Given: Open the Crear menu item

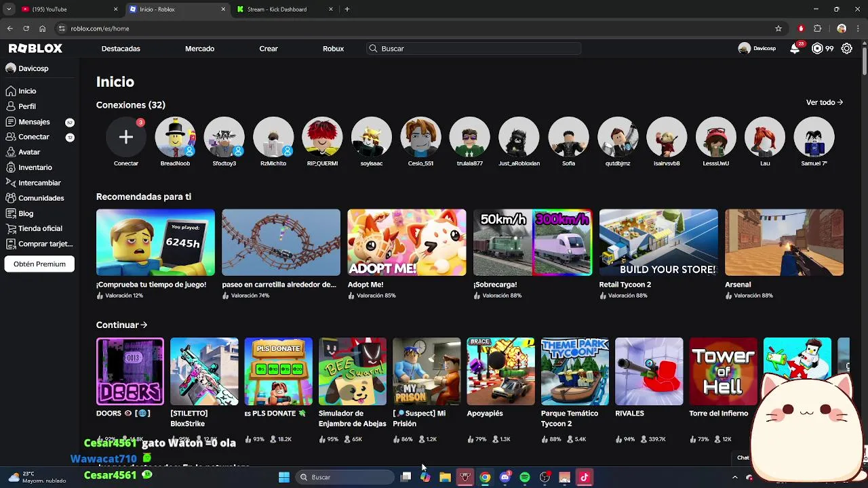Looking at the screenshot, I should [269, 48].
